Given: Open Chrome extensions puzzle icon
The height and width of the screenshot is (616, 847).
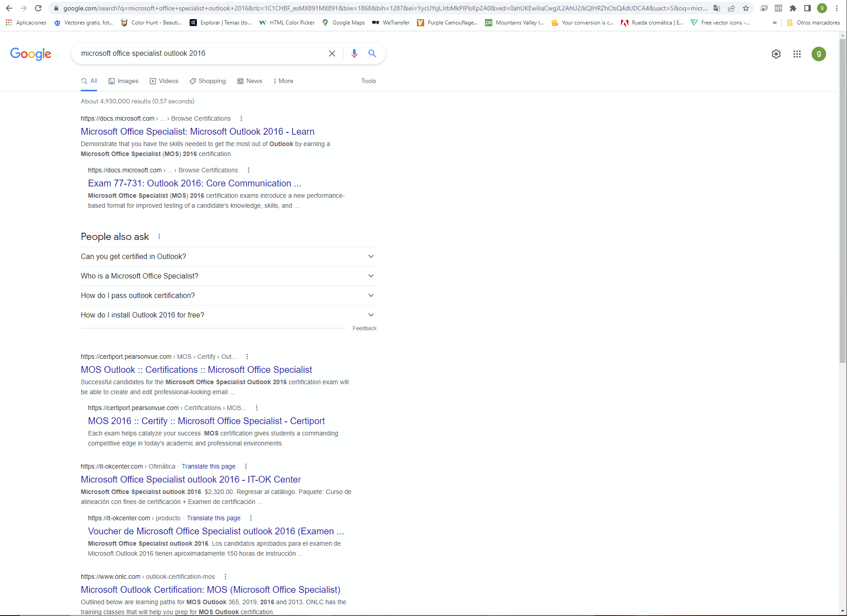Looking at the screenshot, I should (x=793, y=8).
